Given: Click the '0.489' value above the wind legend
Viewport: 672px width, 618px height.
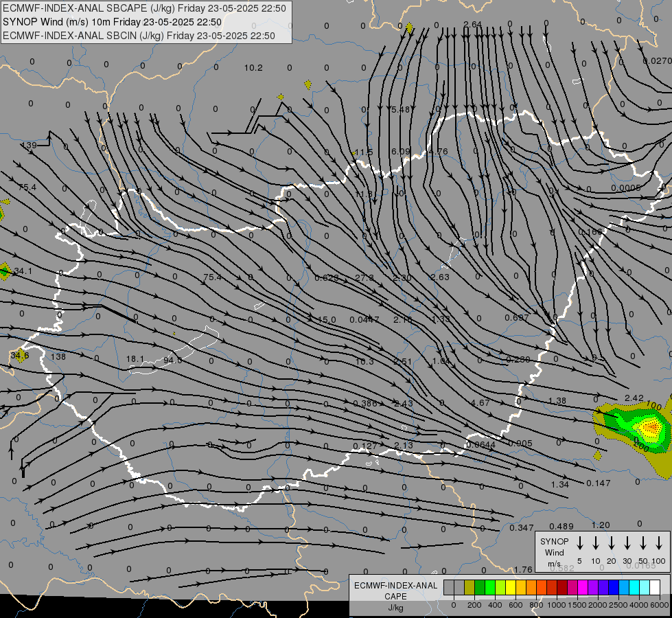Looking at the screenshot, I should (x=561, y=526).
